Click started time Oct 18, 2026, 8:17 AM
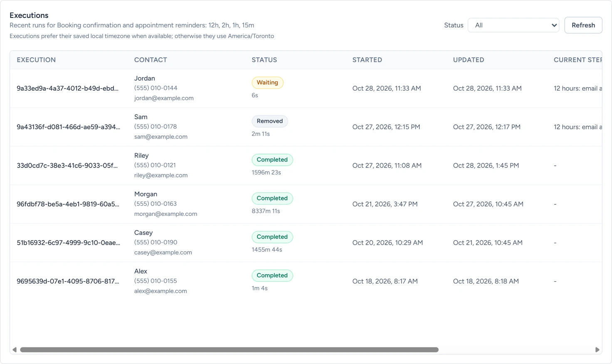 (385, 282)
